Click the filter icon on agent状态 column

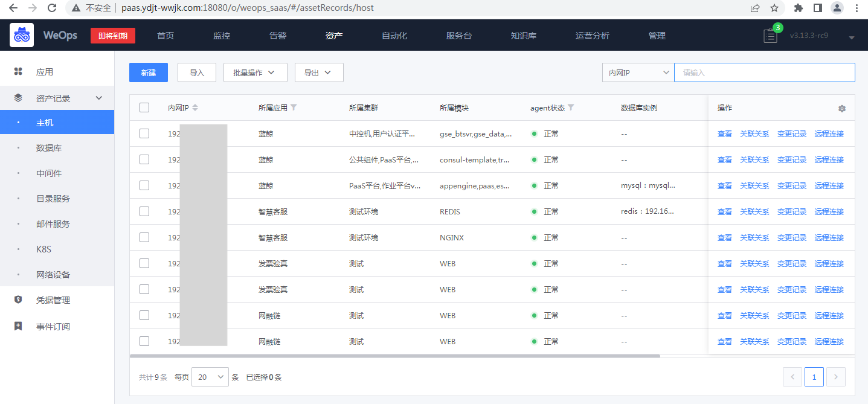click(571, 107)
